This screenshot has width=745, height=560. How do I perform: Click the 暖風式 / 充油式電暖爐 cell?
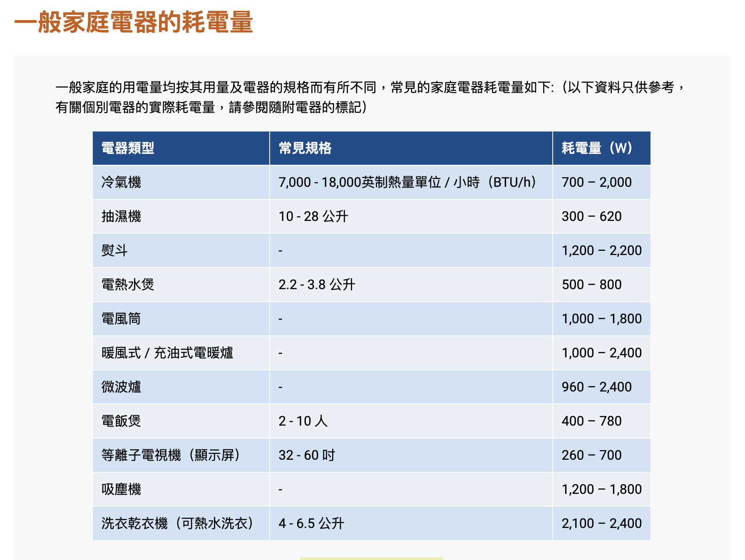[167, 353]
